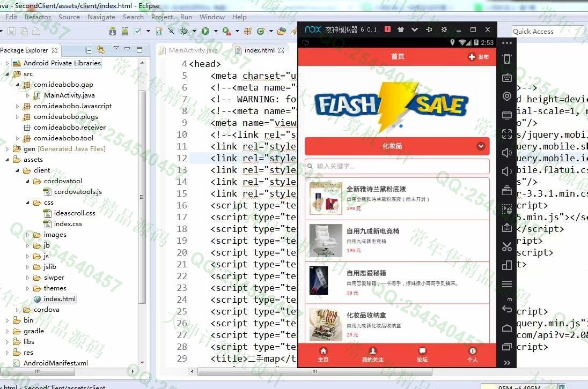Click Nox sidebar Android back arrow
The width and height of the screenshot is (588, 389).
pos(506,309)
